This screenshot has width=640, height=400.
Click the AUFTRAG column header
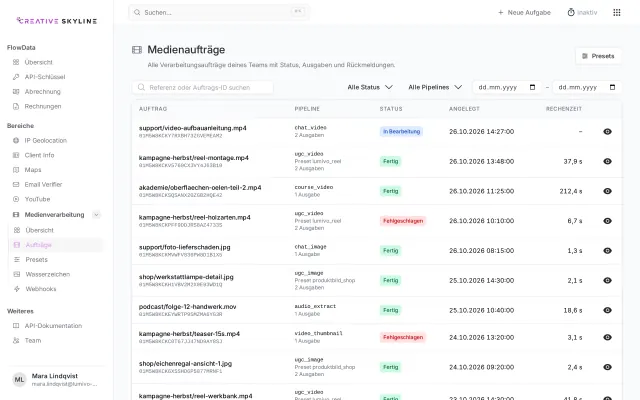153,109
